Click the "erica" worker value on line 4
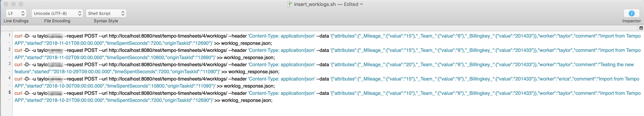644x116 pixels. (x=564, y=79)
